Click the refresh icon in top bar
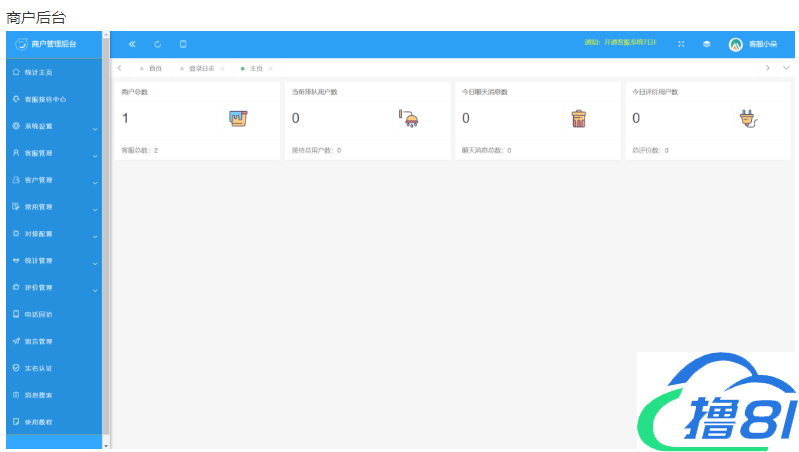This screenshot has width=799, height=452. tap(158, 44)
